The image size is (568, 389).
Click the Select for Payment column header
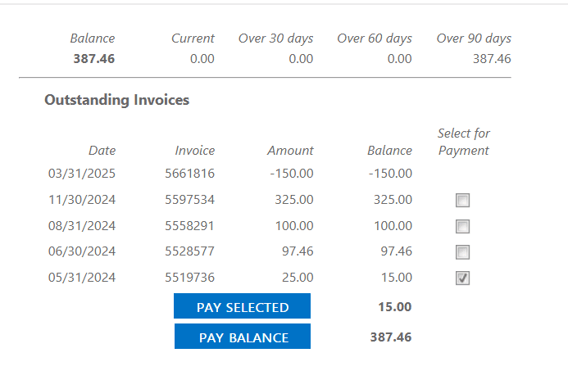tap(464, 142)
